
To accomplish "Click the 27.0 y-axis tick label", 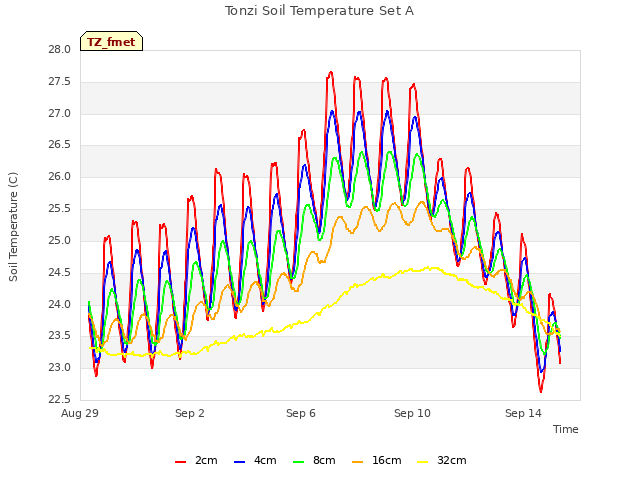I will (x=60, y=113).
